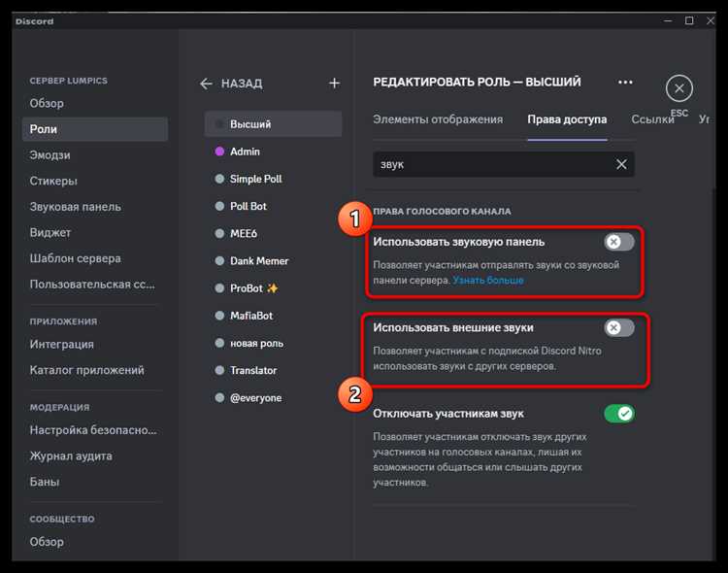Add a new role with plus icon
This screenshot has width=728, height=573.
click(x=334, y=84)
